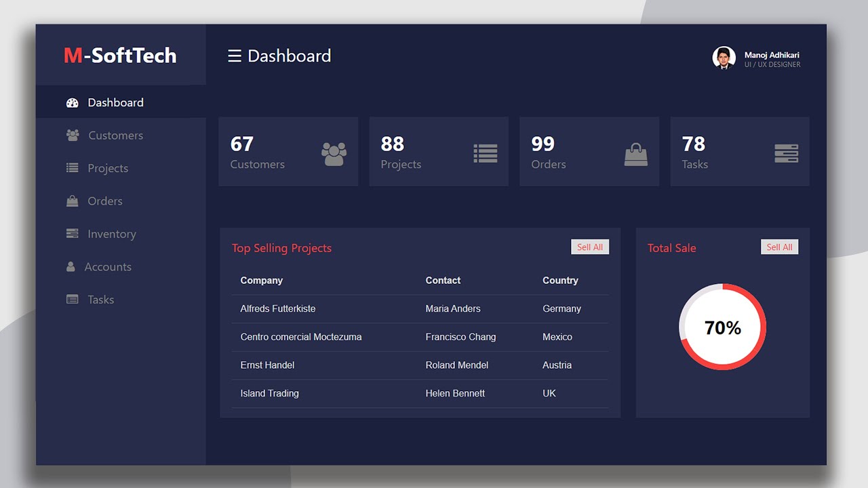
Task: Click Sell All in Top Selling Projects
Action: [590, 247]
